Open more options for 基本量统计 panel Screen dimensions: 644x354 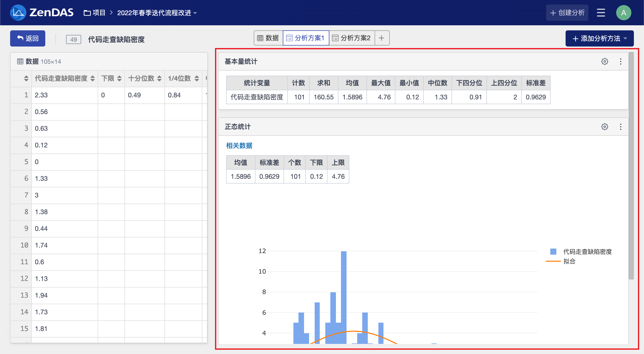point(620,61)
